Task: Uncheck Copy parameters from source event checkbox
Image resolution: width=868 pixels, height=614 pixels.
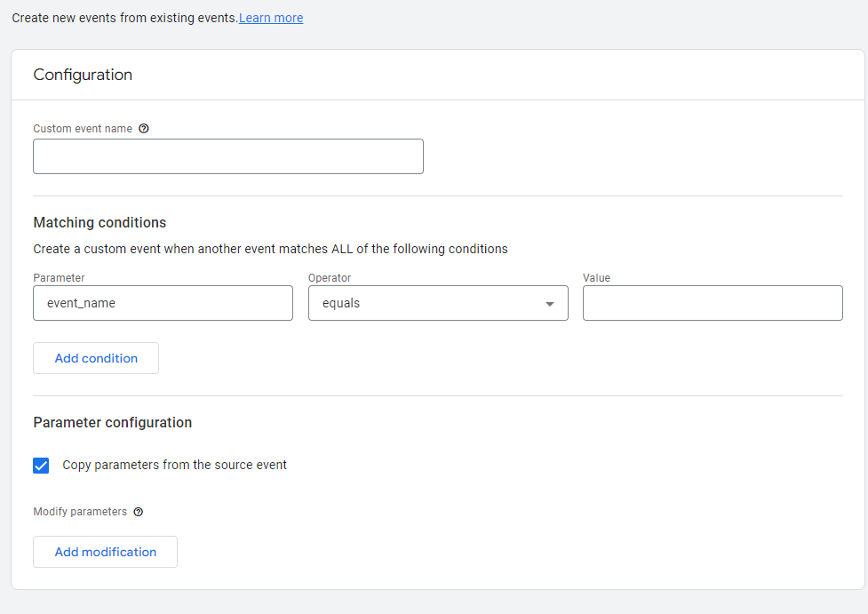Action: coord(41,466)
